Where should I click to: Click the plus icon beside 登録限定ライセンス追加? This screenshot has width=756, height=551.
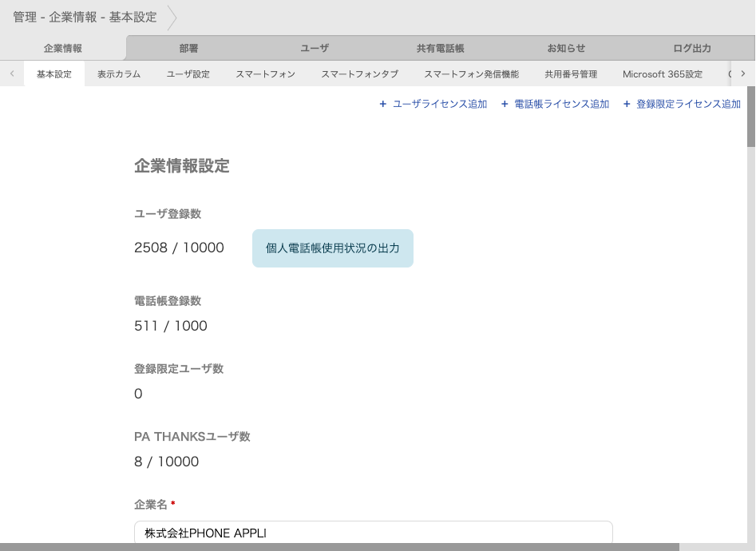[x=626, y=104]
